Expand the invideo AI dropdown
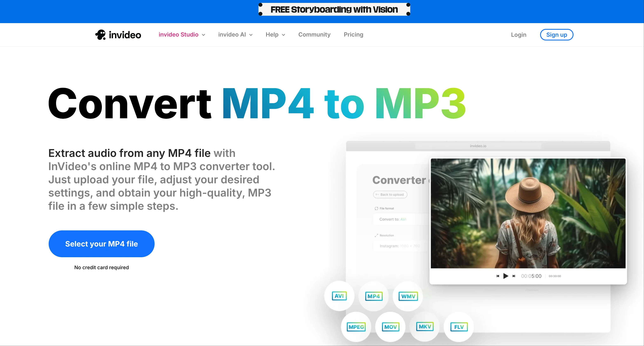The width and height of the screenshot is (644, 346). (x=235, y=34)
